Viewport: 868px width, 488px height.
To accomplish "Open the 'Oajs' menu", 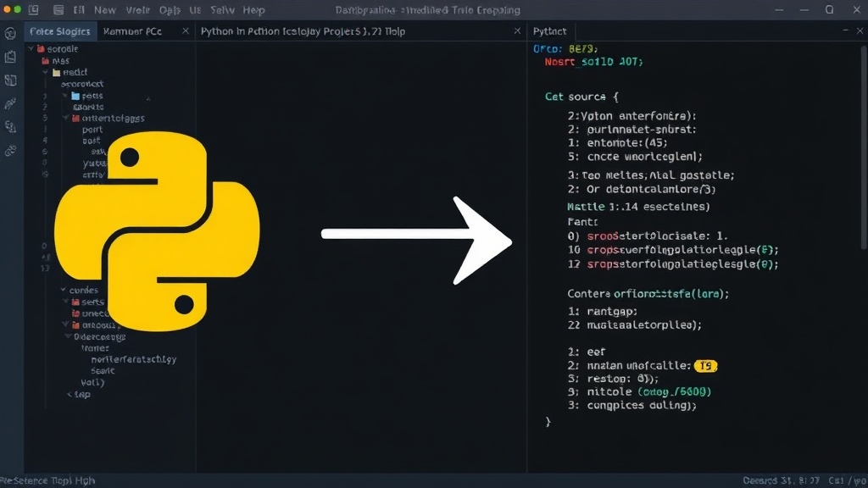I will pos(170,10).
